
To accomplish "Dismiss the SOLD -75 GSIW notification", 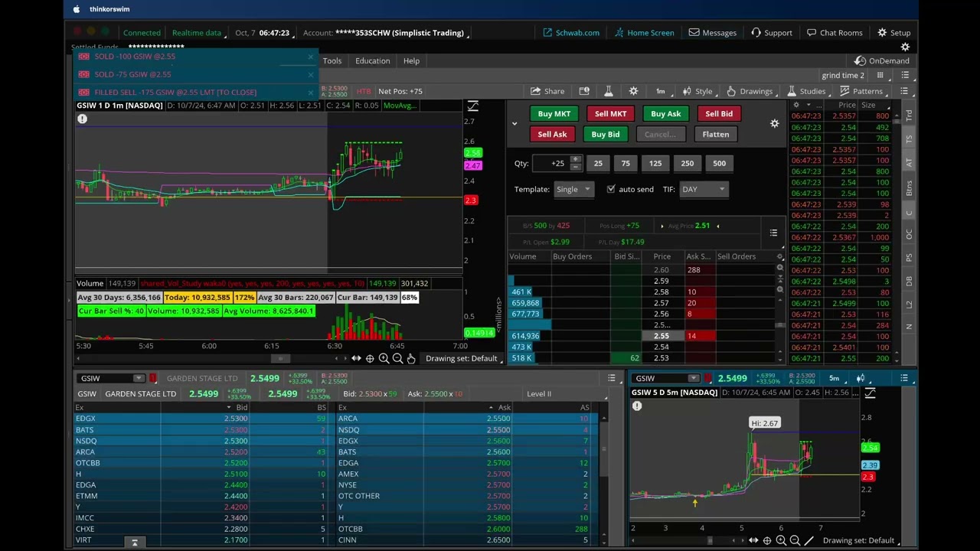I will [x=311, y=74].
